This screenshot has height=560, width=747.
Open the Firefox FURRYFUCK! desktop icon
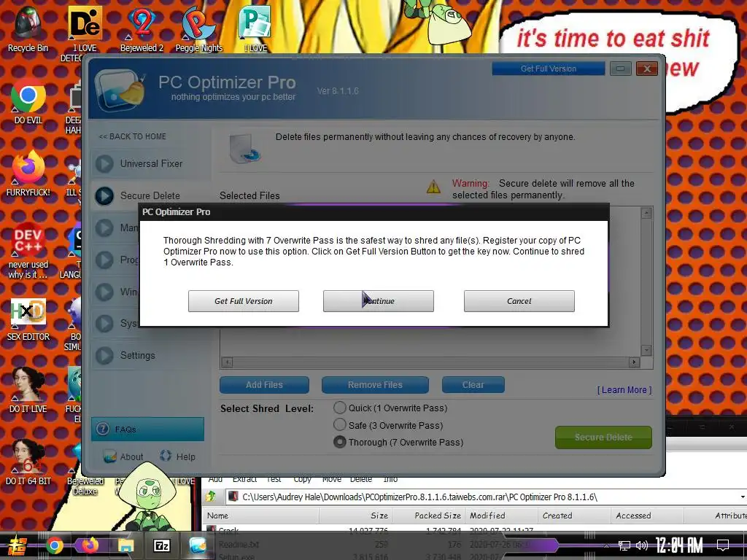(28, 174)
